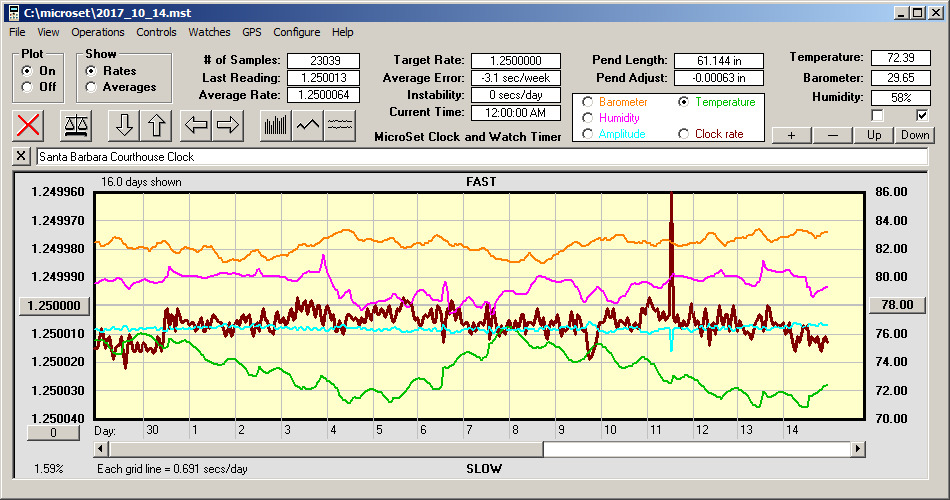This screenshot has width=950, height=500.
Task: Click the line graph display icon
Action: tap(308, 125)
